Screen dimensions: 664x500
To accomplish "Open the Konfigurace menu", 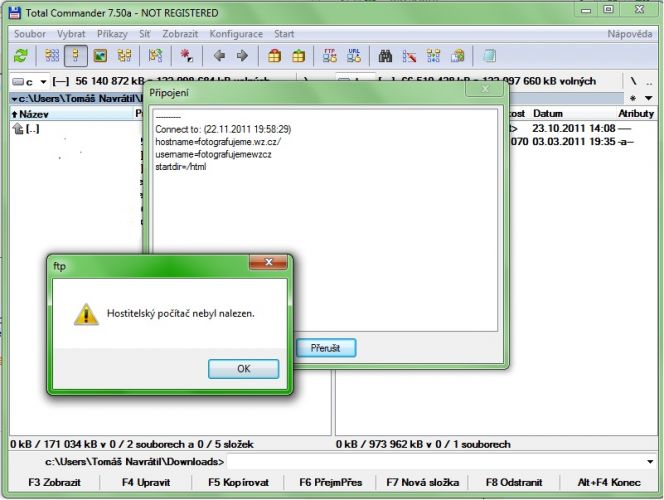I will coord(236,34).
